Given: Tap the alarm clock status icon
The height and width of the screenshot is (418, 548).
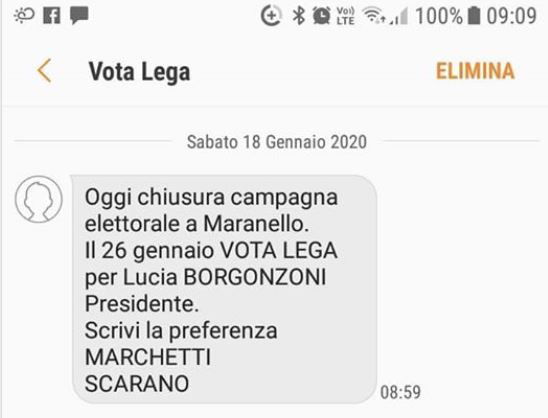Looking at the screenshot, I should click(x=322, y=16).
